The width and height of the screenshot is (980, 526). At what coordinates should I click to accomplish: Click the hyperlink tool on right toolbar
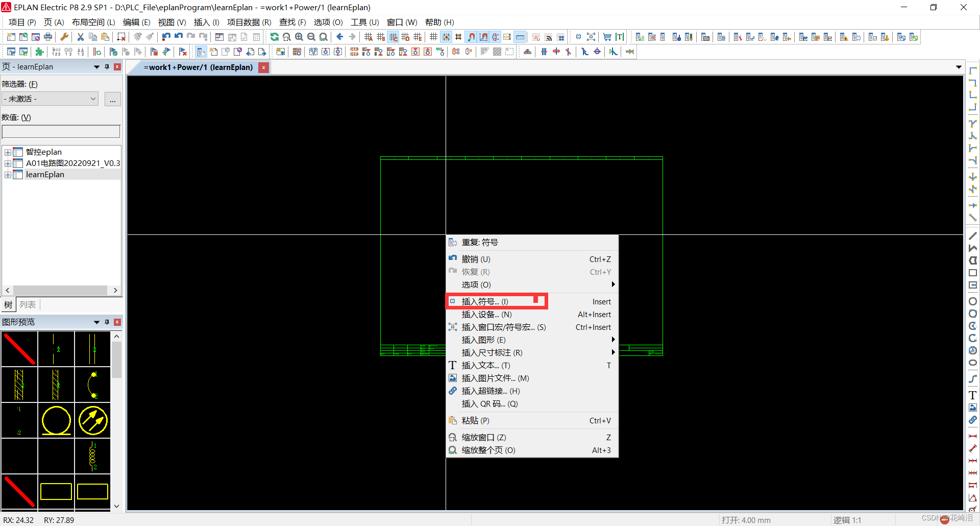click(973, 420)
